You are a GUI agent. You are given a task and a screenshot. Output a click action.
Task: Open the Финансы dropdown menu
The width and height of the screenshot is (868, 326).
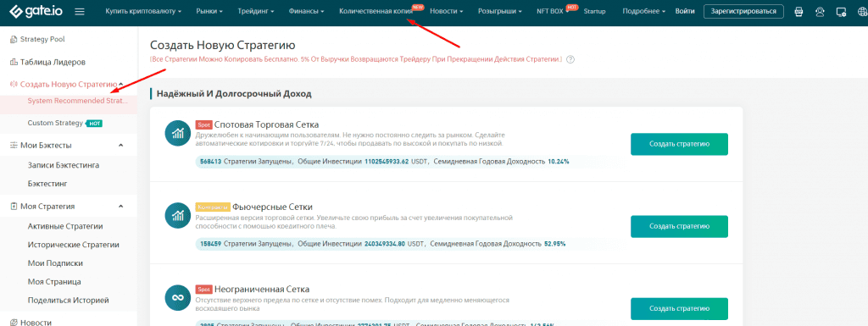click(x=307, y=11)
